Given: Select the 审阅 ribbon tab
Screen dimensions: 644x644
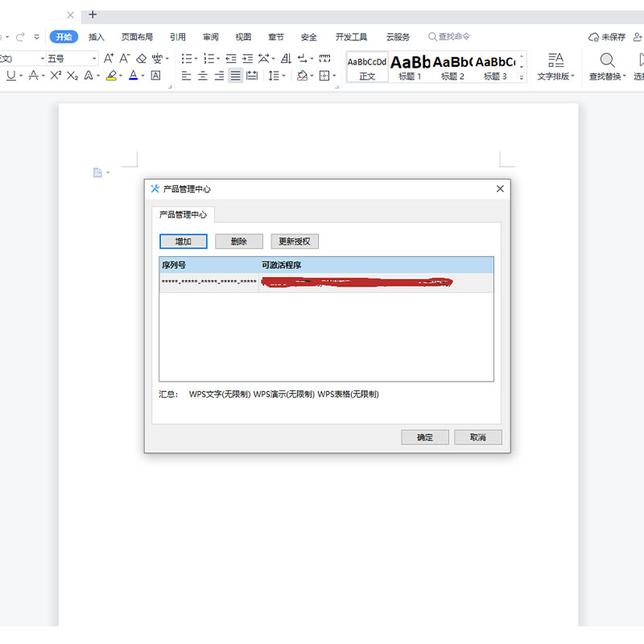Looking at the screenshot, I should click(211, 37).
